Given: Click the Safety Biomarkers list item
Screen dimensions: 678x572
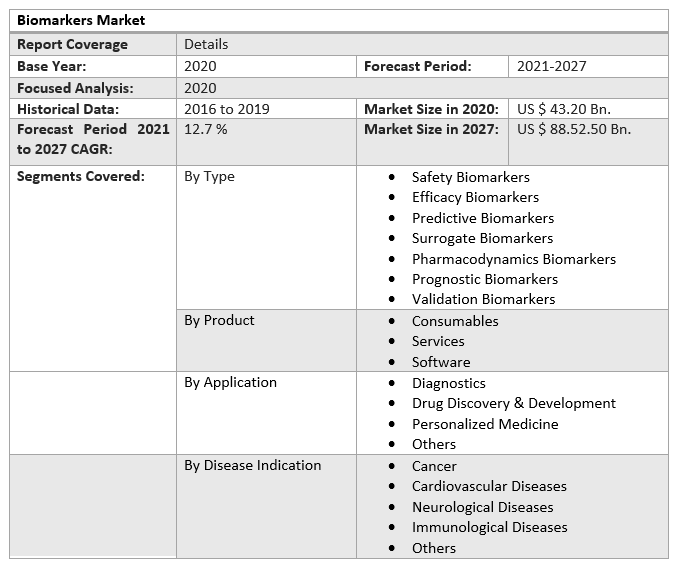Looking at the screenshot, I should pyautogui.click(x=470, y=177).
